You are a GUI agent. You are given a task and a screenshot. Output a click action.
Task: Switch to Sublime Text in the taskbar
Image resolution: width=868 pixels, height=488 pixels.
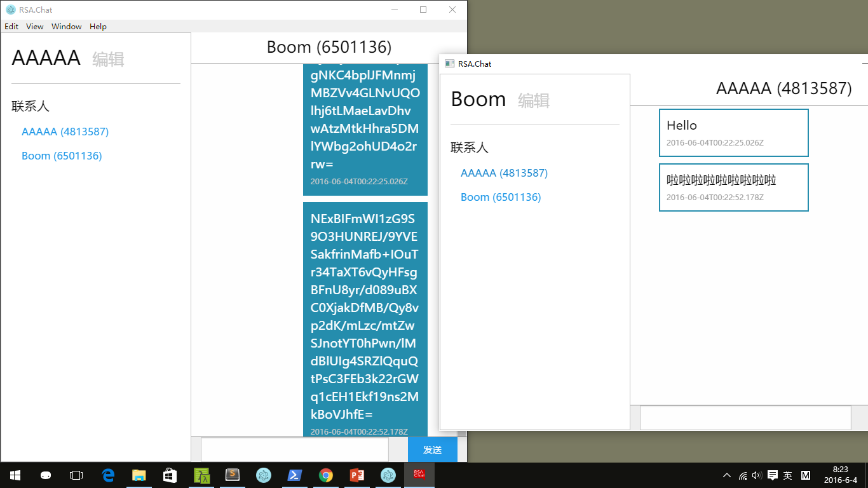point(233,475)
